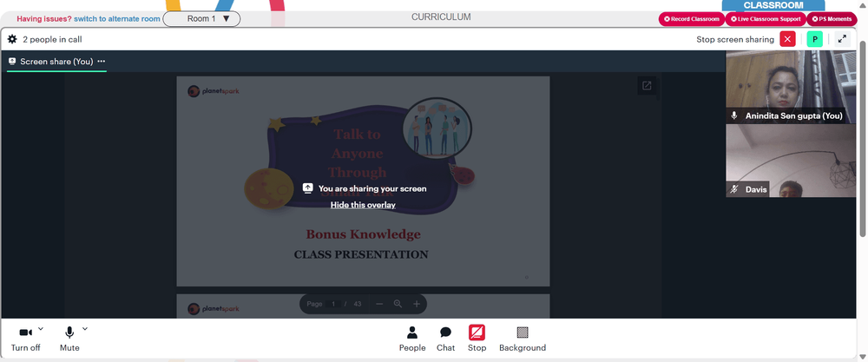Enter fullscreen with the expand arrows icon
The width and height of the screenshot is (868, 362).
(x=842, y=39)
